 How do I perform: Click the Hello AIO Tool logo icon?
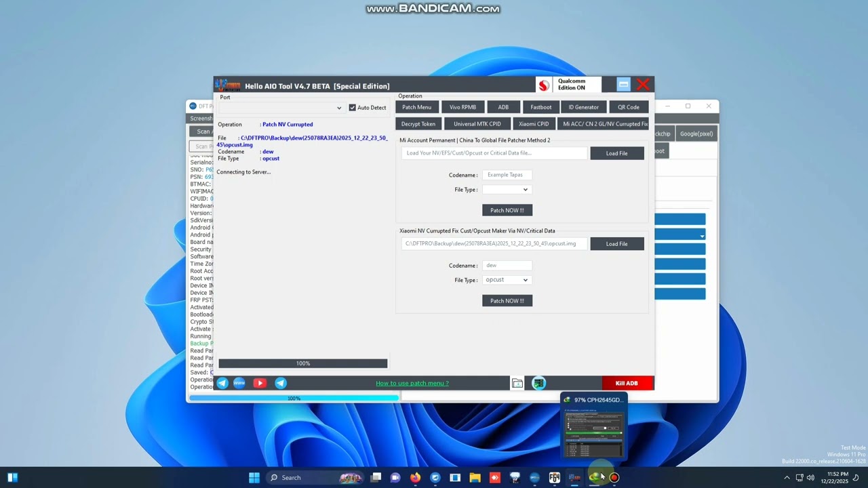[x=228, y=85]
